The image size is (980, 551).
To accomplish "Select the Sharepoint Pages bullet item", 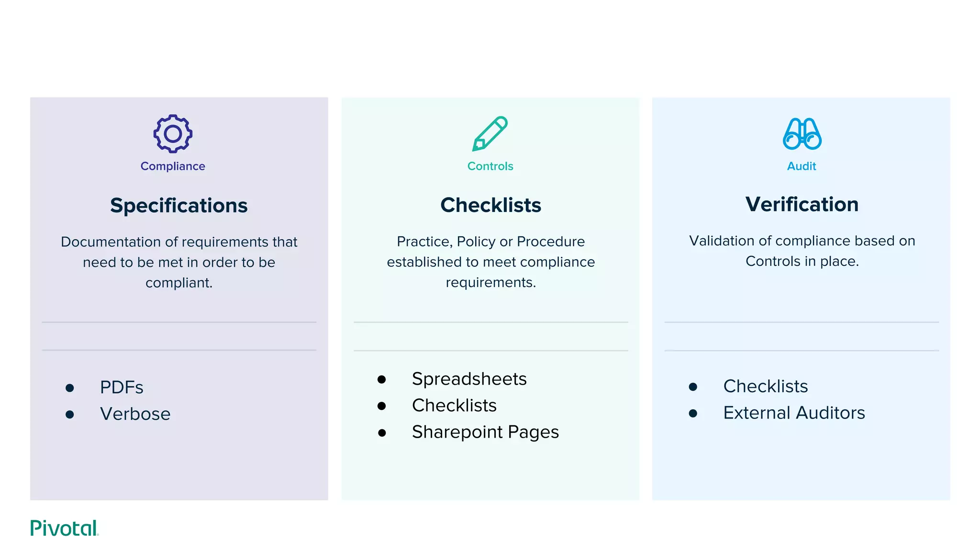I will click(485, 432).
